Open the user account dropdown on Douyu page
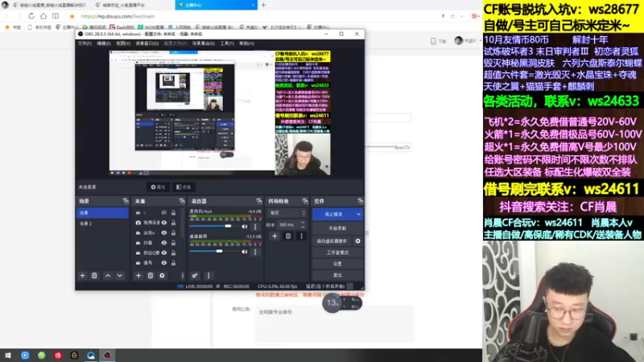The image size is (644, 362). click(469, 41)
